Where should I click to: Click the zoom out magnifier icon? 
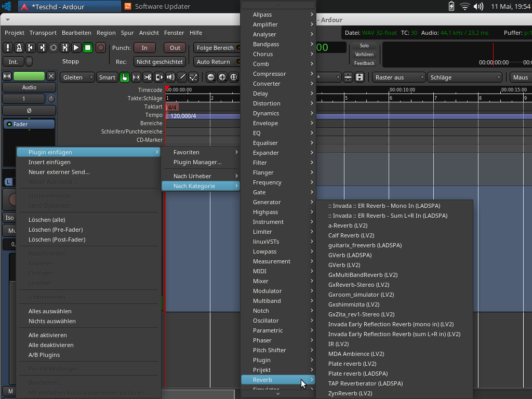point(211,77)
